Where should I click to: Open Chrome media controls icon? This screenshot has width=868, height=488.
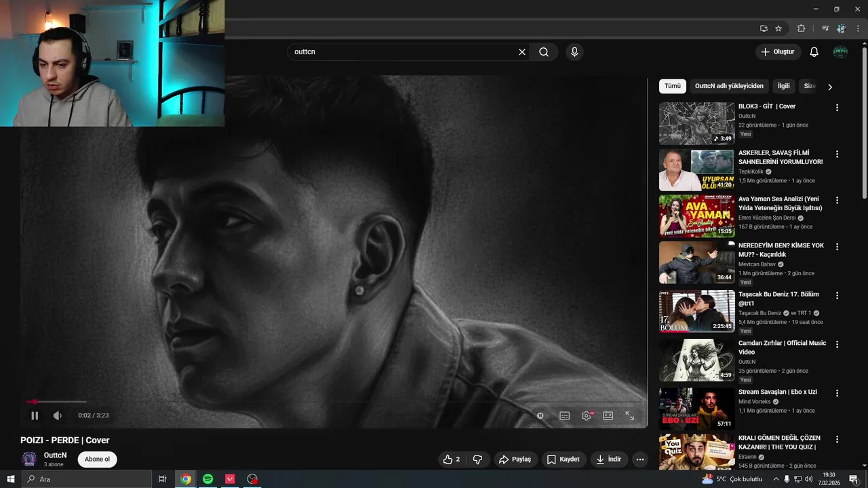pos(825,28)
